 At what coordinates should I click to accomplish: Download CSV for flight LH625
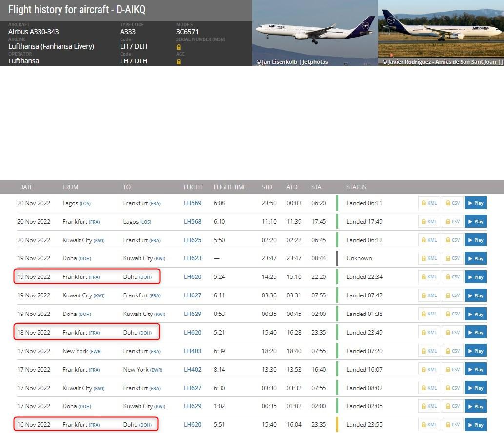coord(453,240)
